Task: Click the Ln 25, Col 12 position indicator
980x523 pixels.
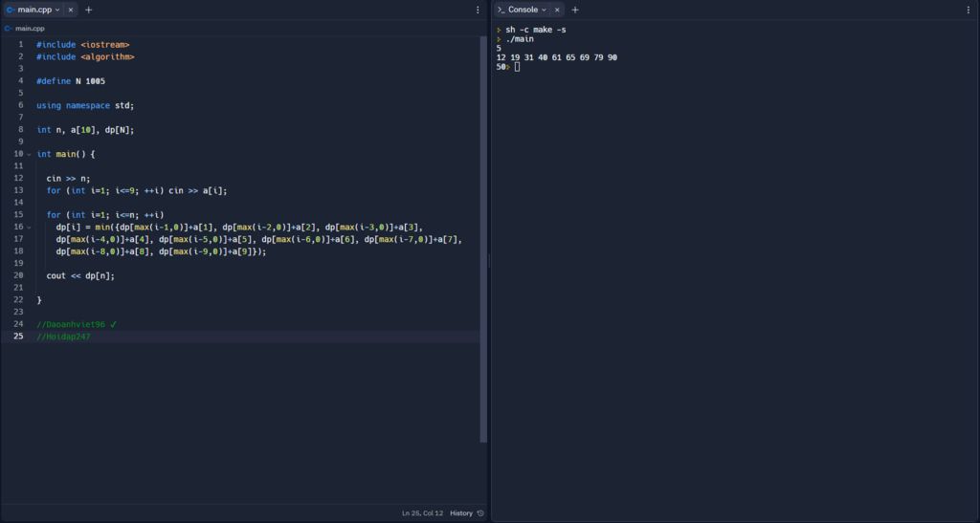Action: coord(422,513)
